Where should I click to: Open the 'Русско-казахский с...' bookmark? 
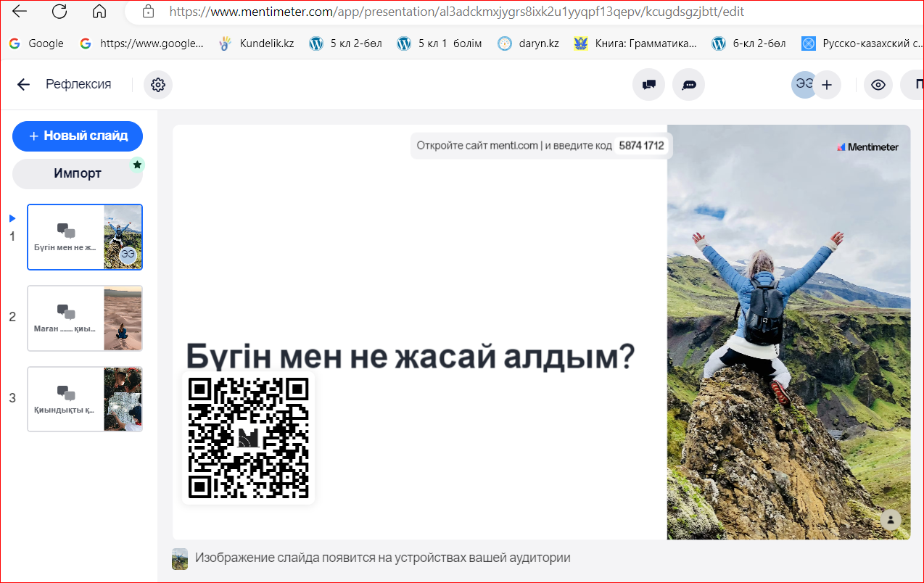[862, 44]
